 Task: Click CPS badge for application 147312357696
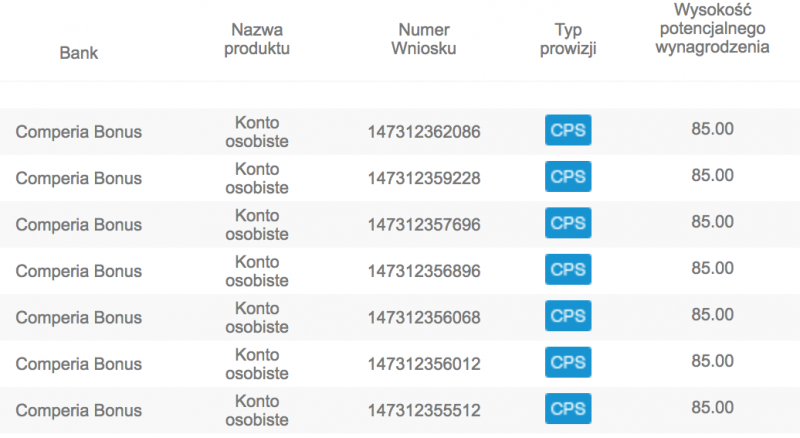pyautogui.click(x=568, y=224)
